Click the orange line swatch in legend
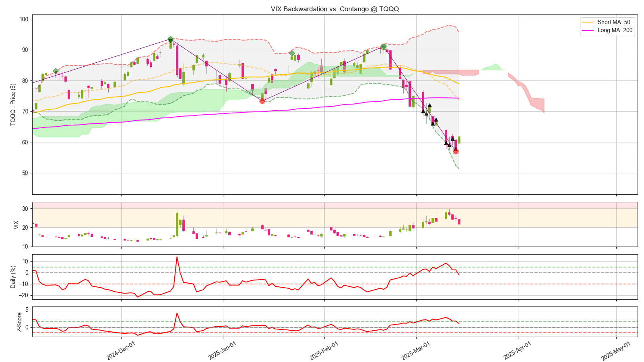 (588, 22)
